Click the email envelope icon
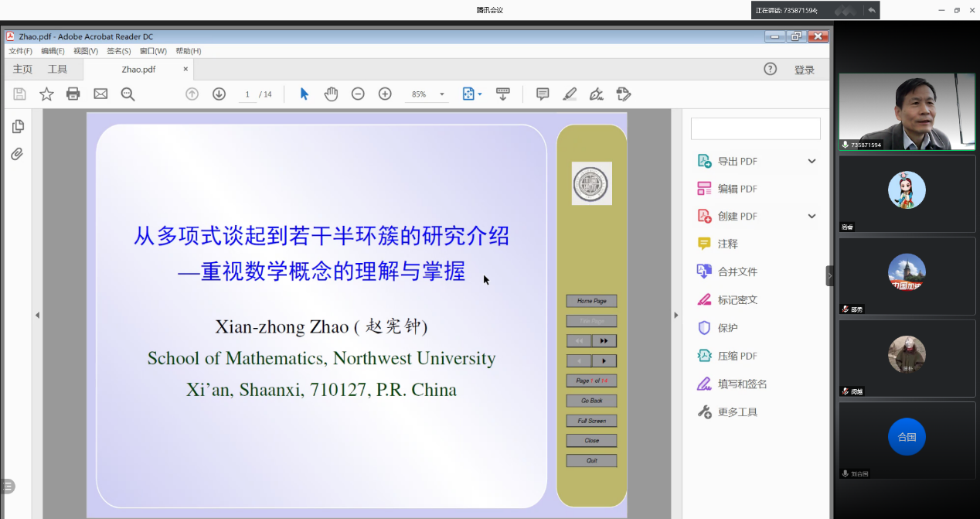980x519 pixels. (100, 94)
